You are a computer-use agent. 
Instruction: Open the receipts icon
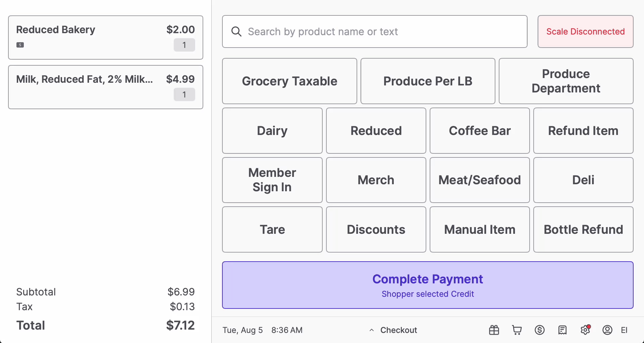(x=562, y=330)
